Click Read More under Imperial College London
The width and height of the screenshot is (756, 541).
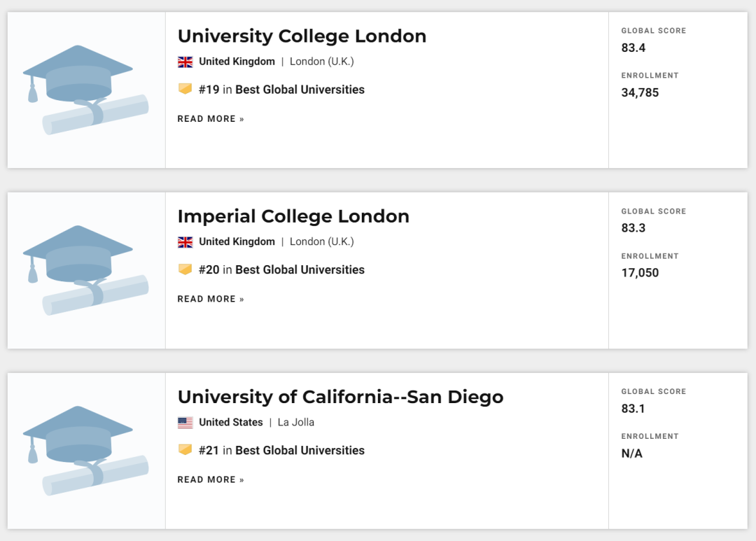coord(211,300)
